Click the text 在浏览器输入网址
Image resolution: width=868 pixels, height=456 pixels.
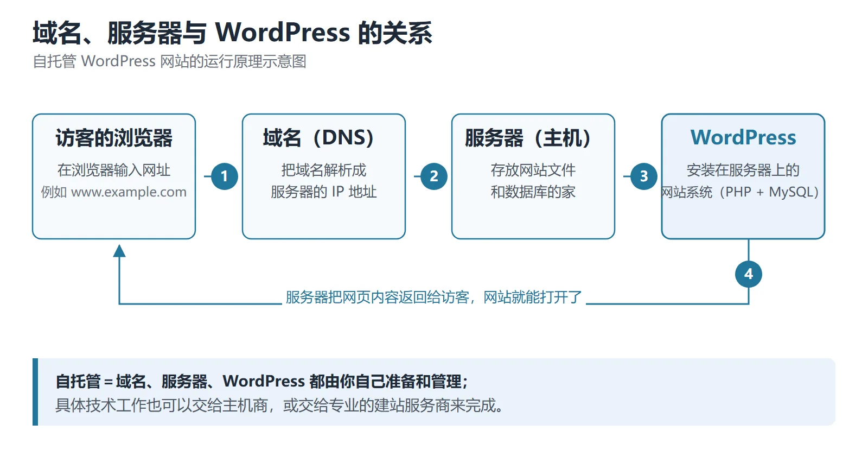pos(114,170)
